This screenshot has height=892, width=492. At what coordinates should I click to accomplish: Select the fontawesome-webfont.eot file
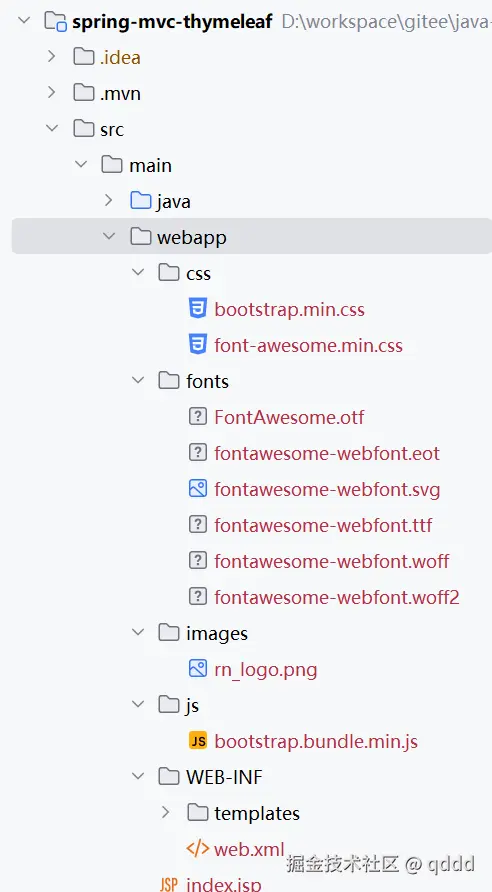point(327,453)
